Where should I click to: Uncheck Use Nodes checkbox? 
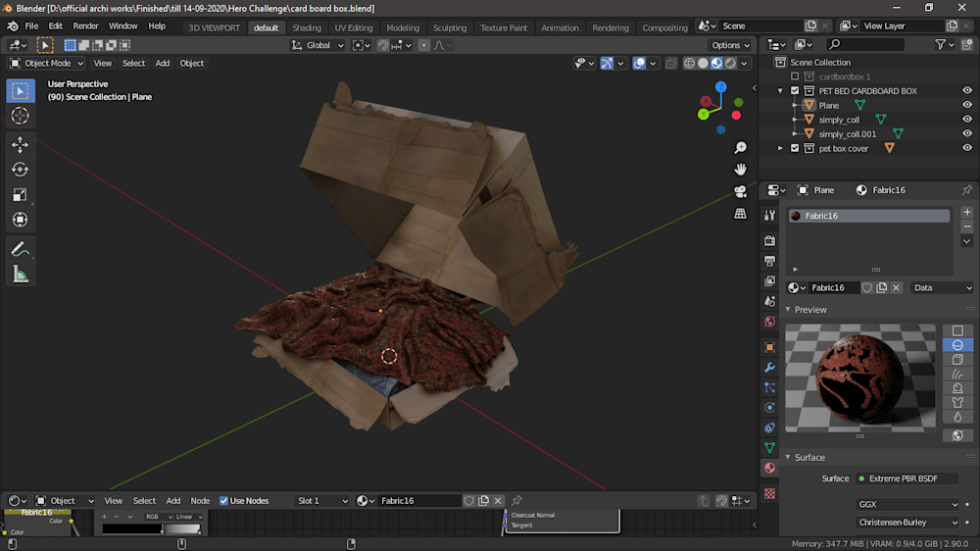pyautogui.click(x=223, y=501)
